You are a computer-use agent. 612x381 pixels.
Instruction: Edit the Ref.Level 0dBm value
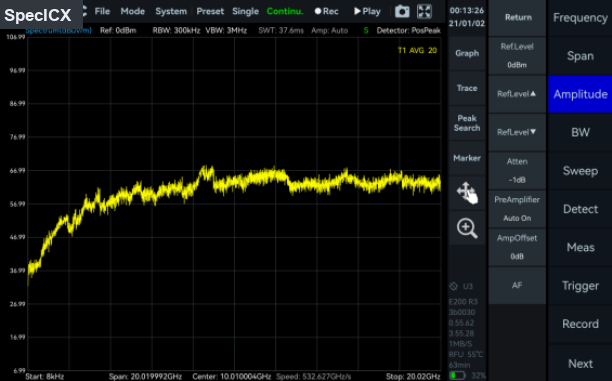(x=518, y=56)
